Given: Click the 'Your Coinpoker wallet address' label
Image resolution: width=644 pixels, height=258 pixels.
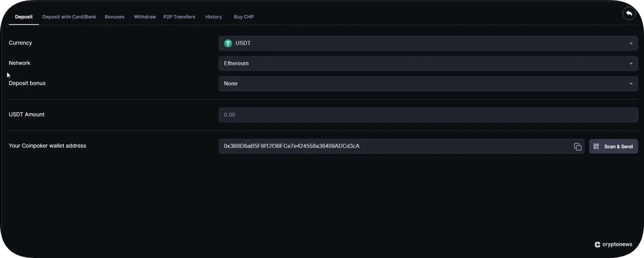Looking at the screenshot, I should 47,146.
